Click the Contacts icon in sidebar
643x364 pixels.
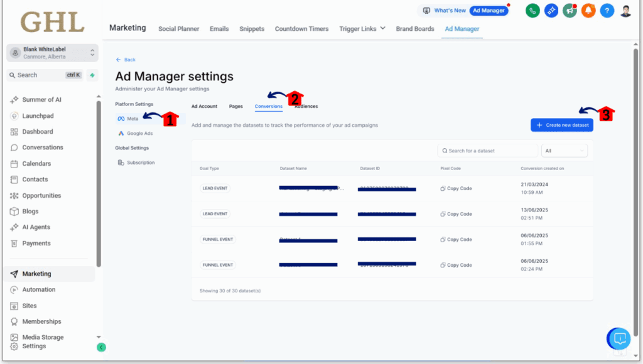point(14,179)
